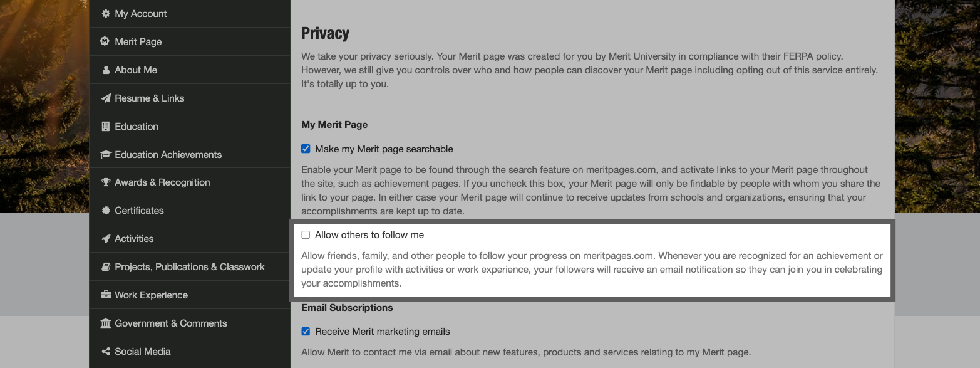The width and height of the screenshot is (980, 368).
Task: Click the person icon beside About Me
Action: point(105,70)
